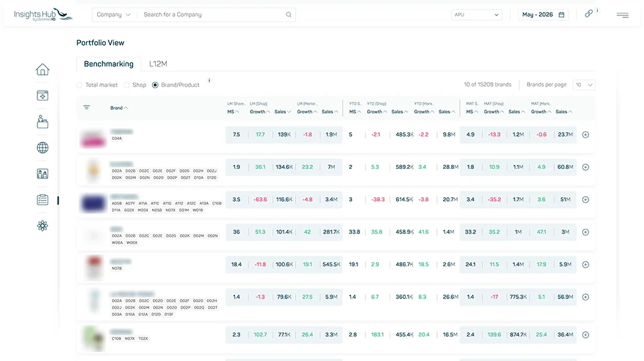The image size is (644, 361).
Task: Expand row with MS 1.4 using plus icon
Action: 585,297
